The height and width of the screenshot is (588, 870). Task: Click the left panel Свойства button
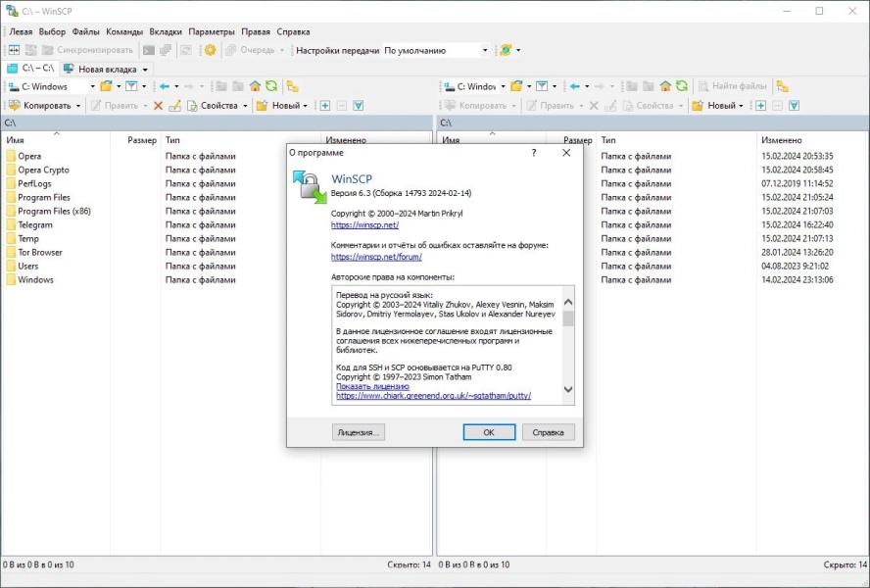pos(213,106)
